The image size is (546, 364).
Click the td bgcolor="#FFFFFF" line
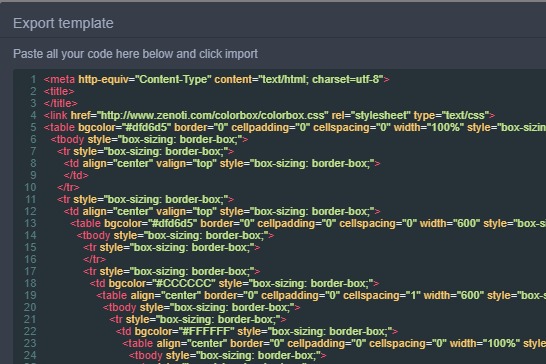[x=257, y=332]
